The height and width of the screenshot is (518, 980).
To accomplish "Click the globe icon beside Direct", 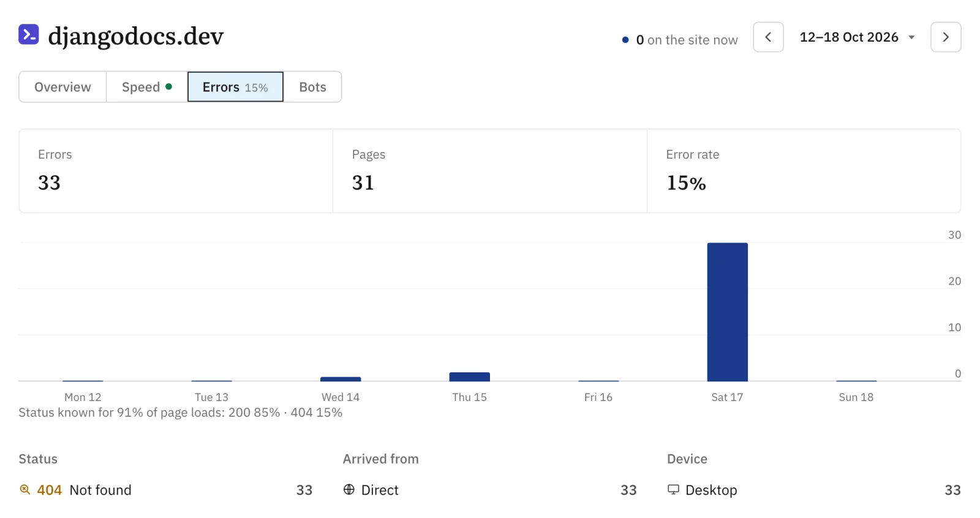I will point(349,489).
